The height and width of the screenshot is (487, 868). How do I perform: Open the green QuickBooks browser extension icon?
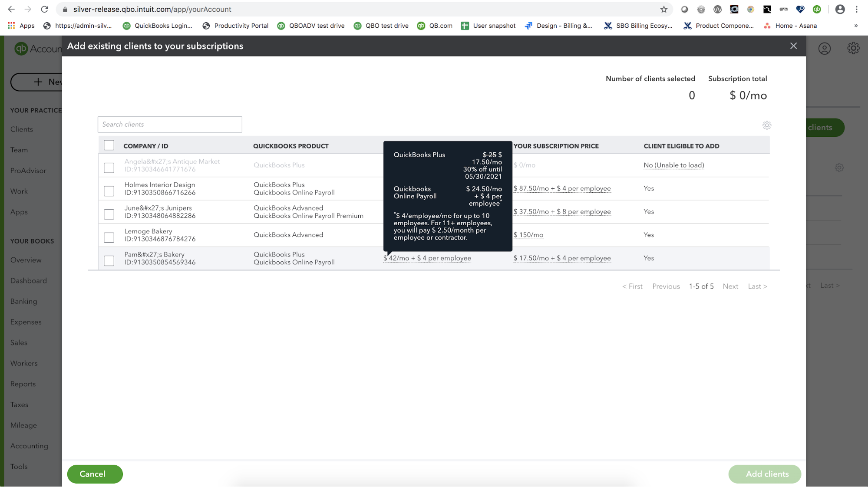pos(816,9)
